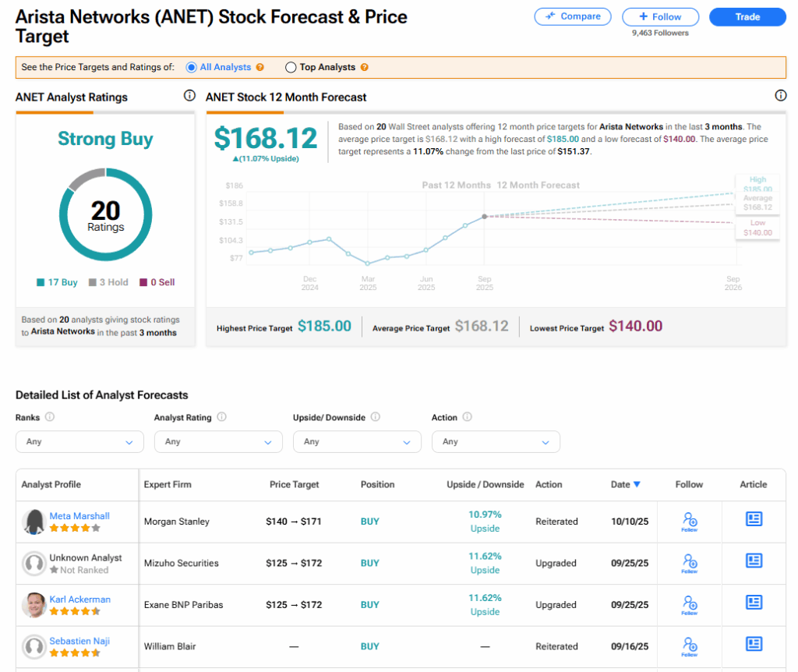The width and height of the screenshot is (798, 672).
Task: Click info icon next to Upside/Downside filter
Action: tap(376, 417)
